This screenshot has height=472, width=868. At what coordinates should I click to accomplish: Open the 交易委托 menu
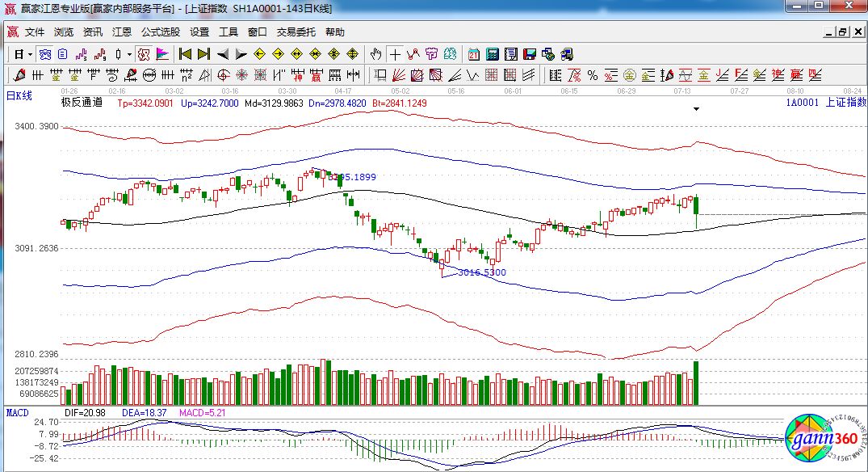[x=296, y=32]
